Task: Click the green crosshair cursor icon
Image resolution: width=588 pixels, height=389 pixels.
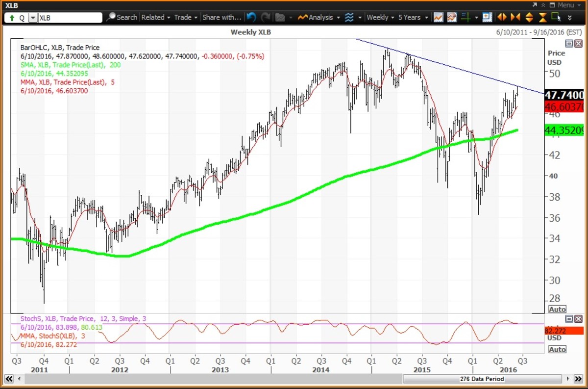Action: (465, 17)
